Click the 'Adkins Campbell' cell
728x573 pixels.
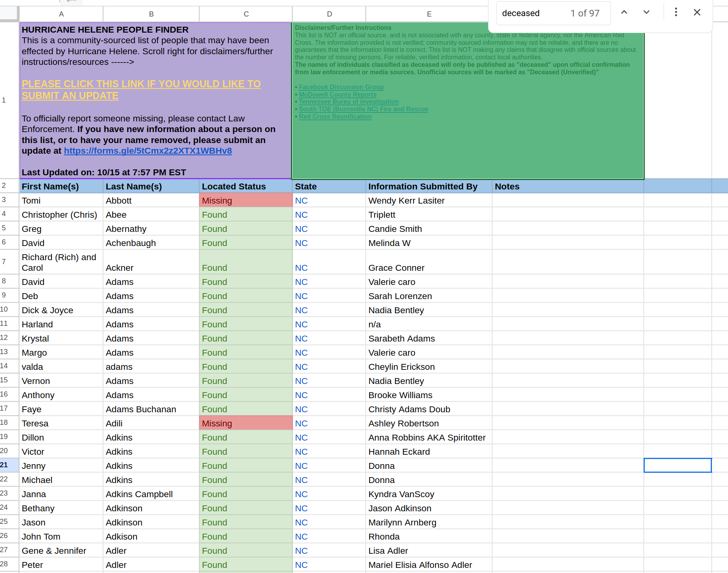click(x=151, y=494)
